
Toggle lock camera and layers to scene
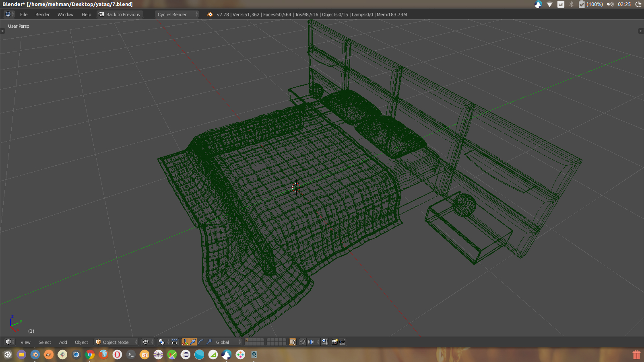[x=292, y=342]
